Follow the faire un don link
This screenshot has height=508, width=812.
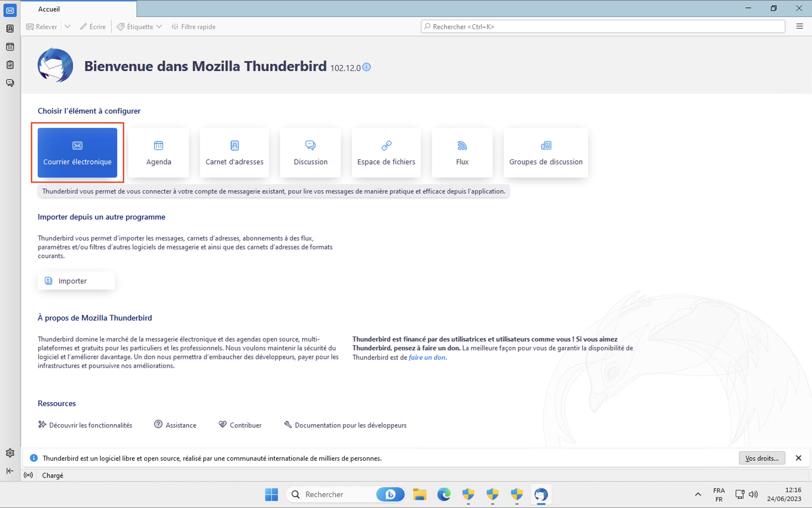(427, 358)
